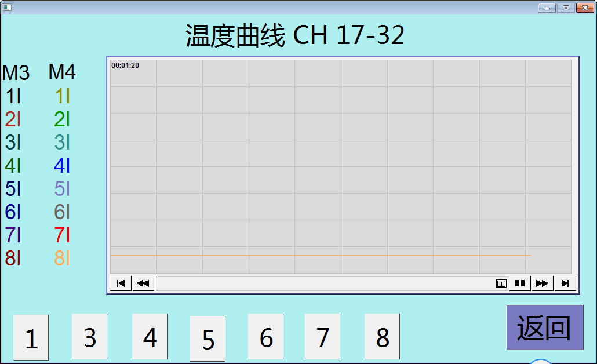Select the blue M4 4I channel label
This screenshot has height=364, width=597.
point(62,166)
